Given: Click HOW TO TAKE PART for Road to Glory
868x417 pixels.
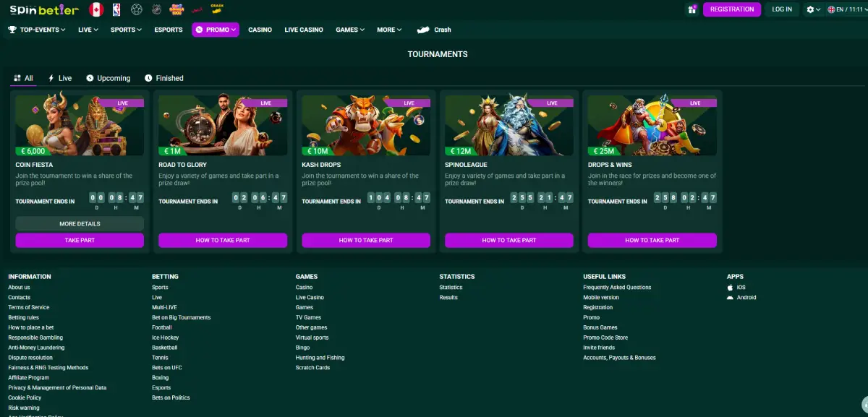Looking at the screenshot, I should 223,240.
